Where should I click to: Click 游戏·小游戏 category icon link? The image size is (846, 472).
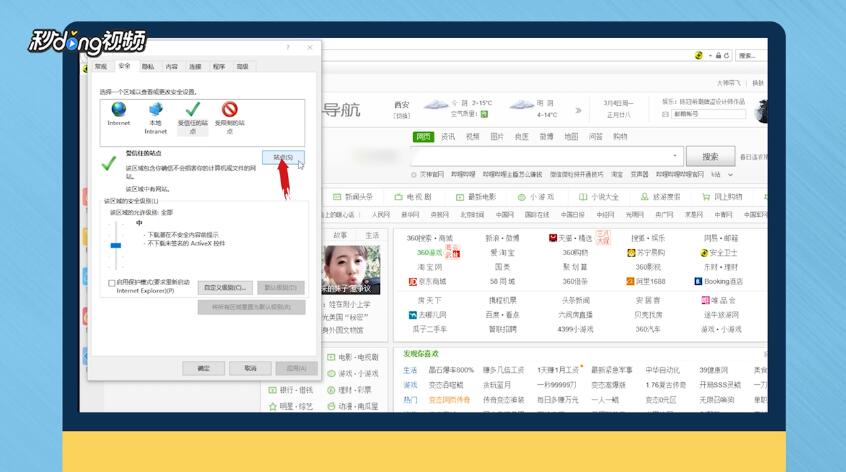[353, 373]
